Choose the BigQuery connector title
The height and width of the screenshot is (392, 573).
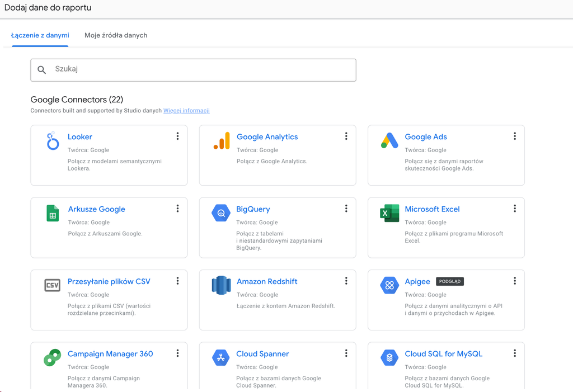(x=253, y=209)
